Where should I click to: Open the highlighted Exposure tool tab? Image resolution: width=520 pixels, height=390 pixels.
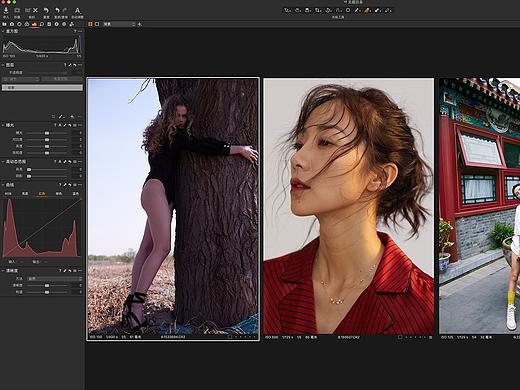click(x=34, y=24)
